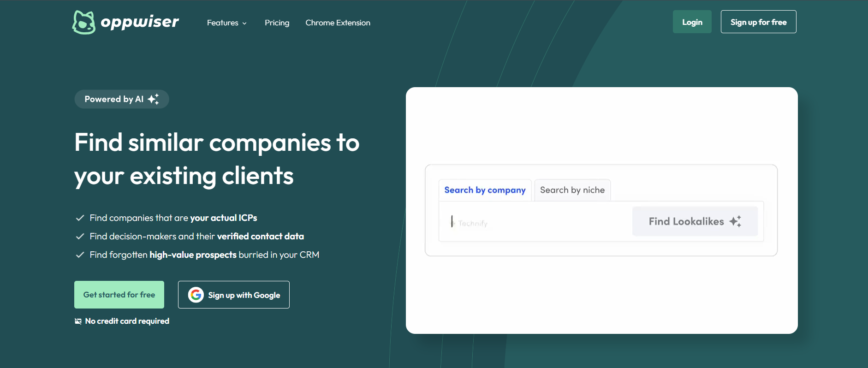Screen dimensions: 868x368
Task: Click the sparkle icon on Find Lookalikes
Action: [x=735, y=221]
